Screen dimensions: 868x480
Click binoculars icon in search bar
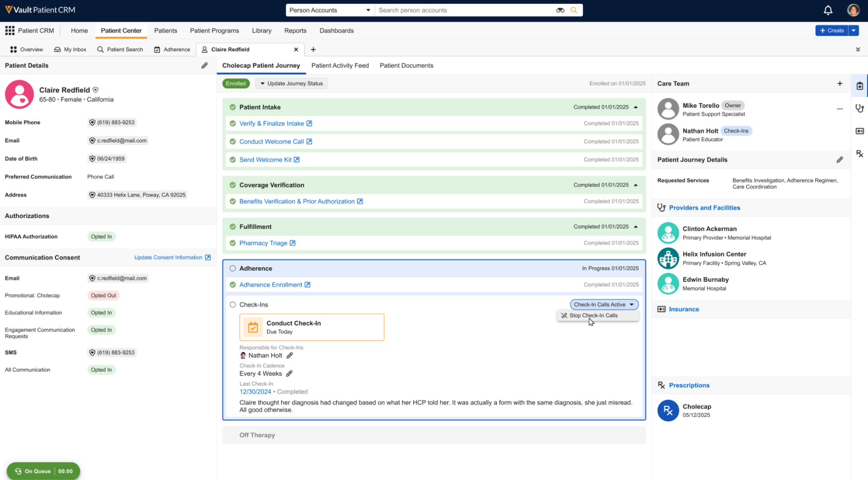[560, 10]
